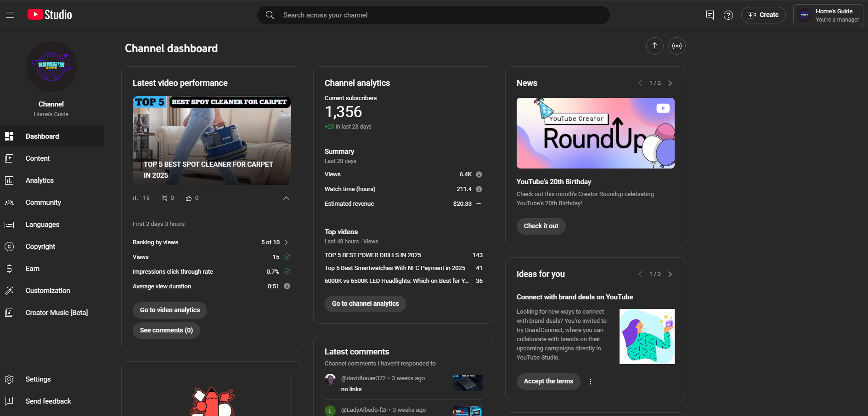Open Top 5 Best Smartwatches With NFC Payment link
Viewport: 868px width, 416px height.
click(395, 268)
